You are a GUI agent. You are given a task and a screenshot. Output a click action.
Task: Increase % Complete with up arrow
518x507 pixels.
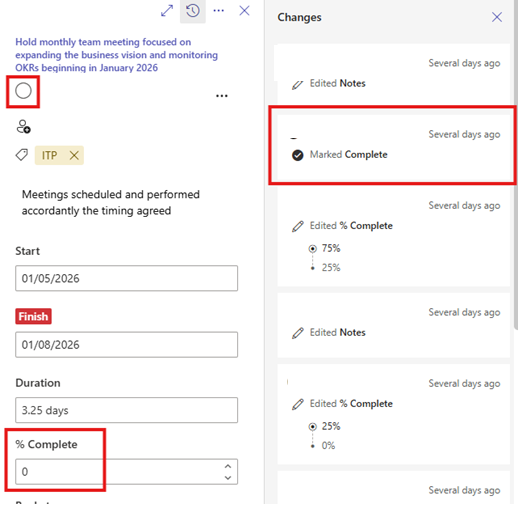coord(228,466)
